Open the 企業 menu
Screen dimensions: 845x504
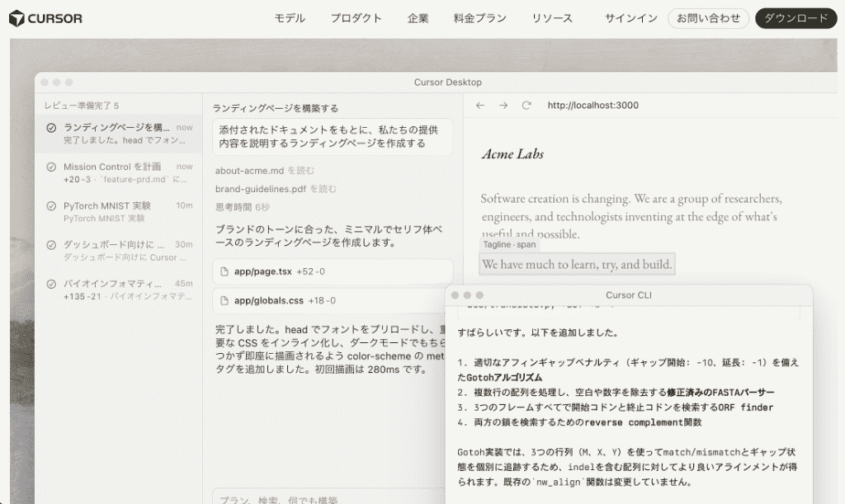418,18
